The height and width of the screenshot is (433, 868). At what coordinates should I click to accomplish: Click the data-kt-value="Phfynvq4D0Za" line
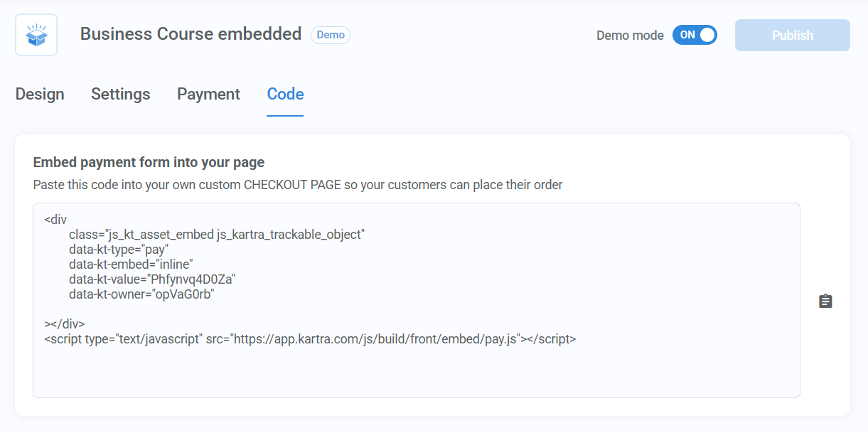pos(152,279)
